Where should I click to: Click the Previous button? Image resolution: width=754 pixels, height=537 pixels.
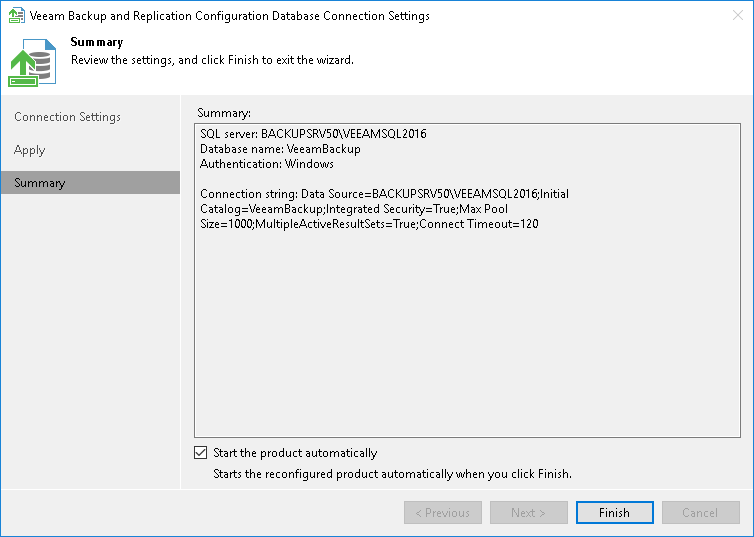point(443,513)
